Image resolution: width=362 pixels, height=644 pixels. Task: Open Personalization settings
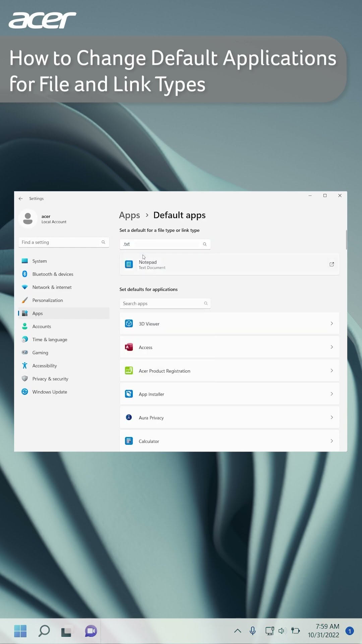[x=64, y=300]
